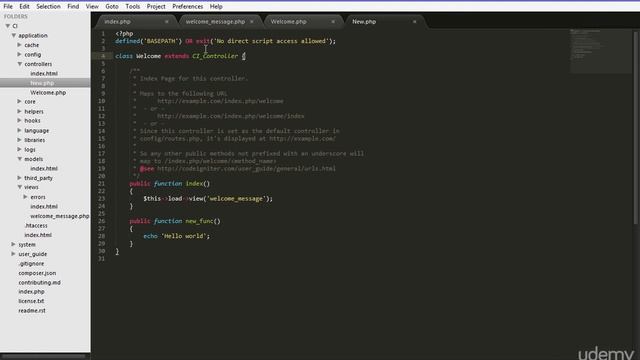Switch to the Welcome.php tab
Image resolution: width=640 pixels, height=360 pixels.
tap(289, 22)
